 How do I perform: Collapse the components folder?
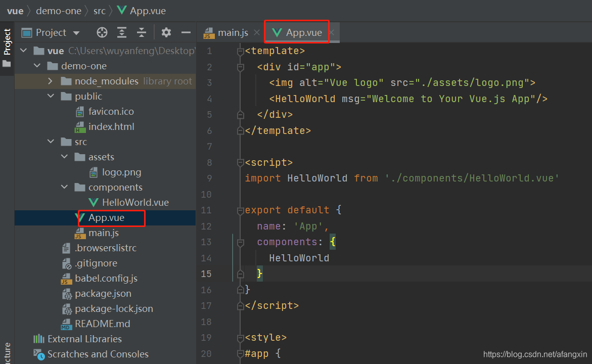64,187
